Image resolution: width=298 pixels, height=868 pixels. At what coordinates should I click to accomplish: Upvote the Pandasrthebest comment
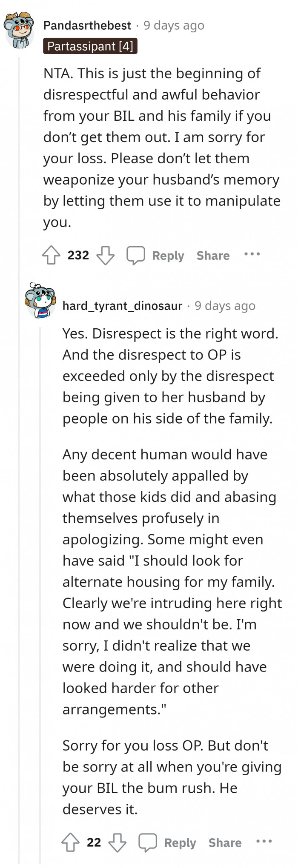(x=51, y=256)
